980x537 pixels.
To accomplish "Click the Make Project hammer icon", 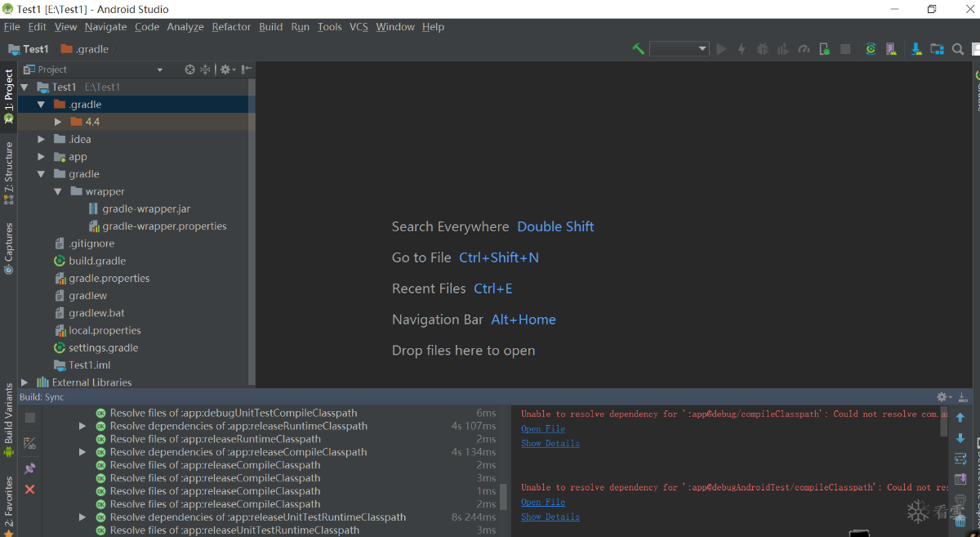I will coord(639,49).
